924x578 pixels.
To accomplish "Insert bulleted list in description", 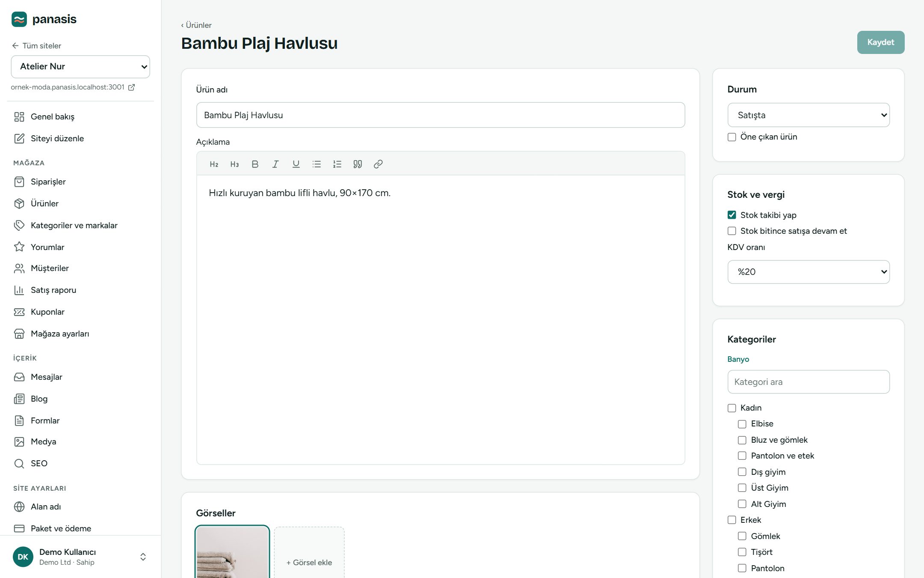I will [x=317, y=164].
